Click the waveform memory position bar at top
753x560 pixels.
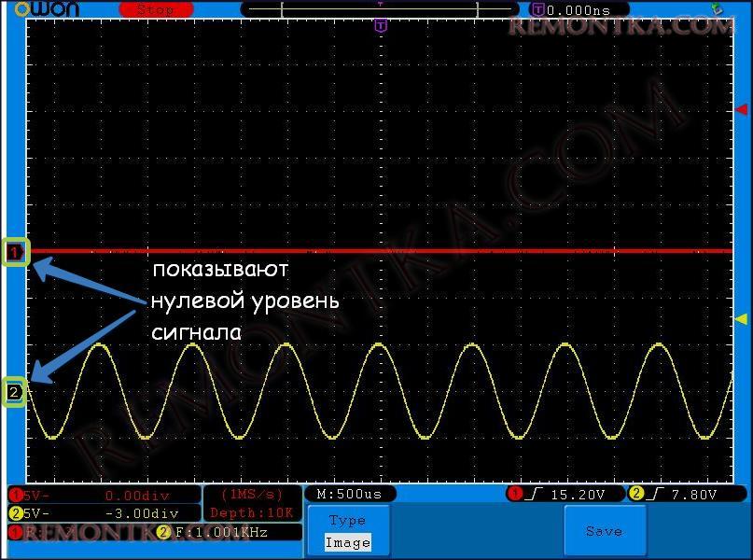tap(380, 9)
